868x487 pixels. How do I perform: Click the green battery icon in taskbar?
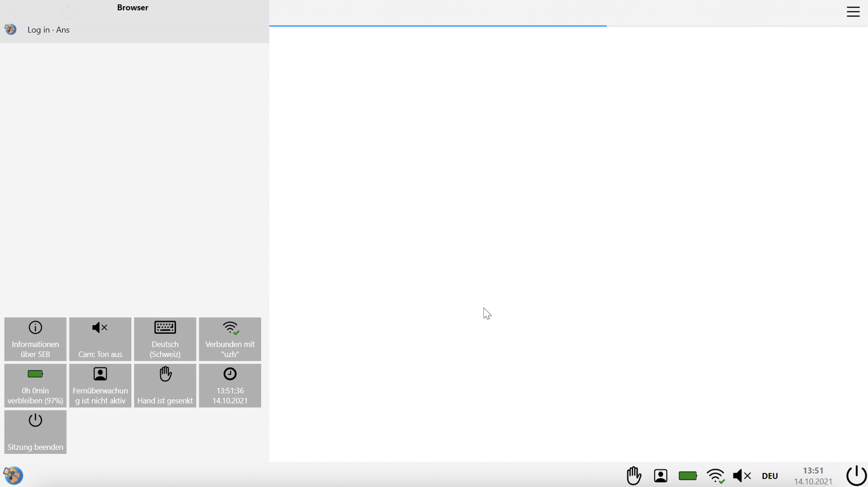click(687, 475)
